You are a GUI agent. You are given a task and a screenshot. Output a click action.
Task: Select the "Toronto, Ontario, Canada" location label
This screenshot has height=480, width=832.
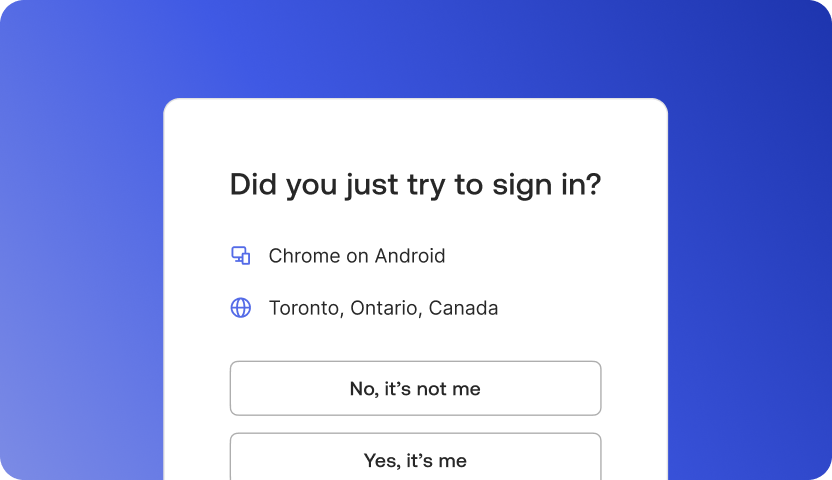coord(383,308)
